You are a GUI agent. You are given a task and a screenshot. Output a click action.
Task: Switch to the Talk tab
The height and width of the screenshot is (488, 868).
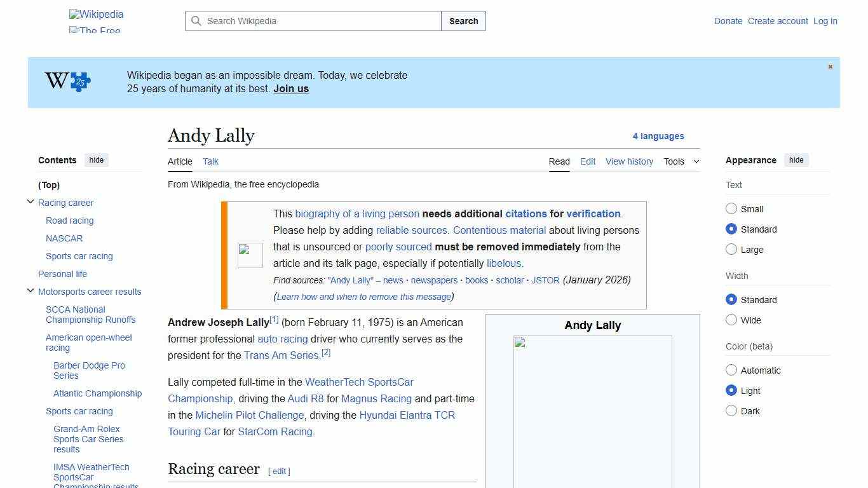(210, 161)
